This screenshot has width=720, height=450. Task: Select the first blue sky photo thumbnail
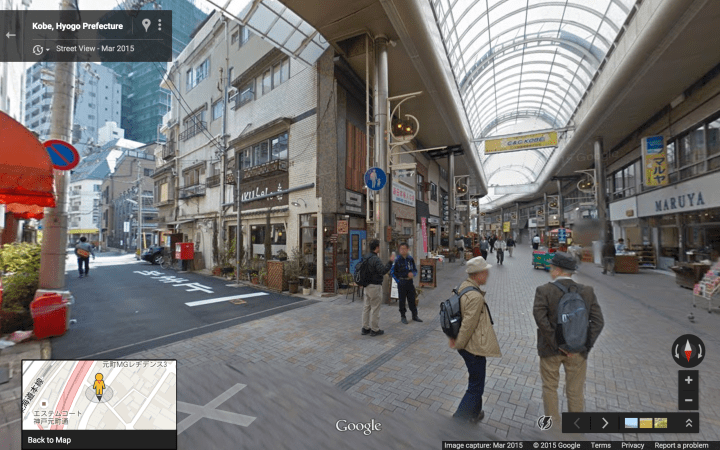coord(631,423)
